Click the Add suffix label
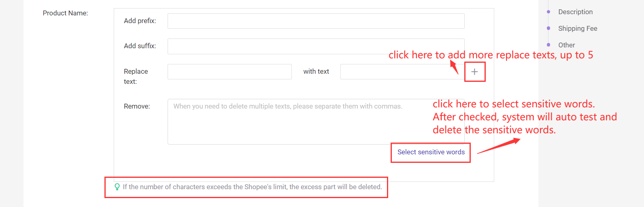644x207 pixels. pyautogui.click(x=140, y=46)
